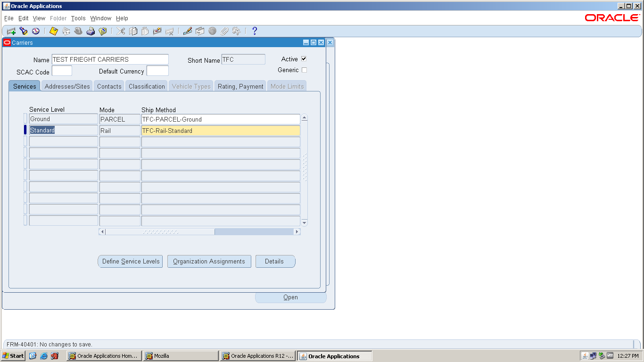Open Internet Explorer from quick launch
Image resolution: width=644 pixels, height=362 pixels.
[44, 356]
